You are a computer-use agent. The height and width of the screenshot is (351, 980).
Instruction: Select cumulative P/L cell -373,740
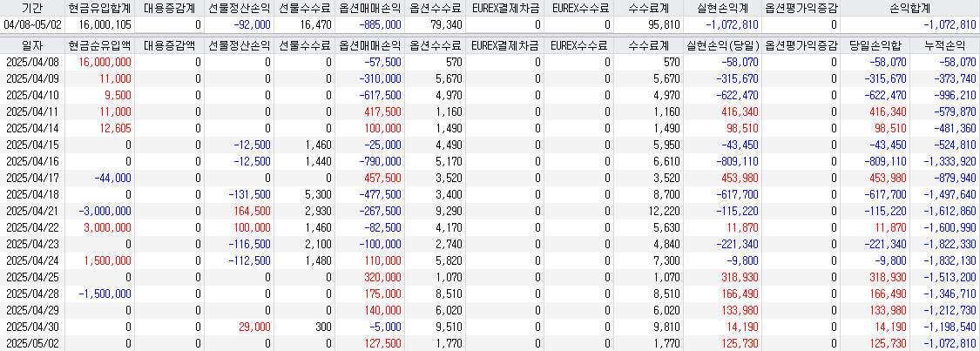coord(944,78)
